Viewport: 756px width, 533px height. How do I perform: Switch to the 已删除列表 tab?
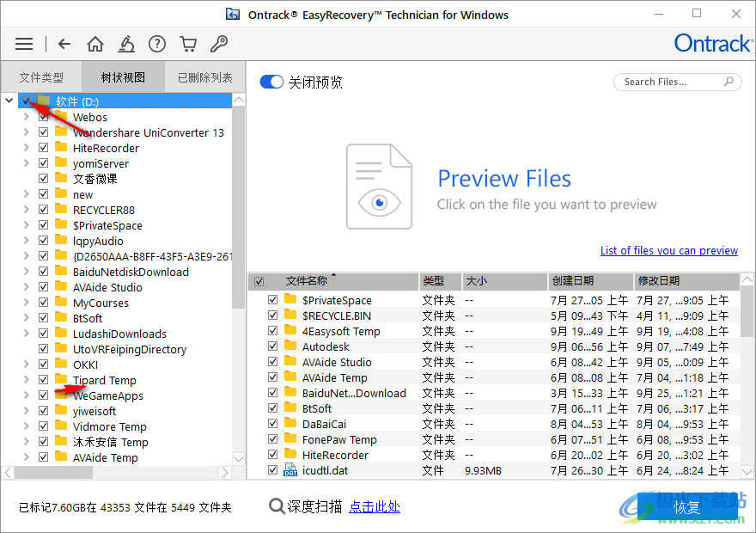point(205,77)
